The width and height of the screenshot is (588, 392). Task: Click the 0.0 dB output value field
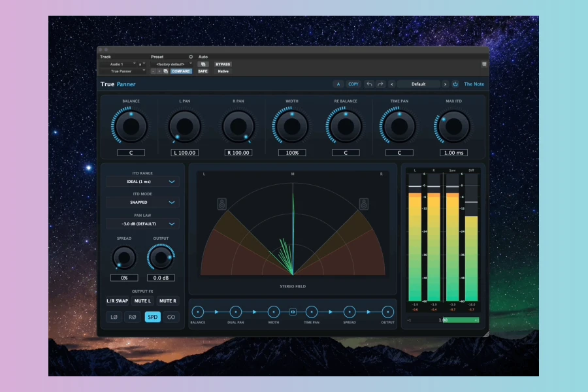click(161, 278)
